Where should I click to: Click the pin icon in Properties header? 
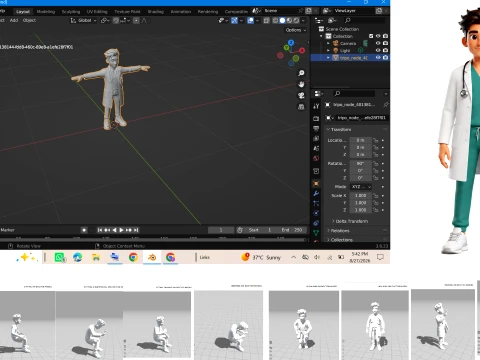tap(386, 105)
